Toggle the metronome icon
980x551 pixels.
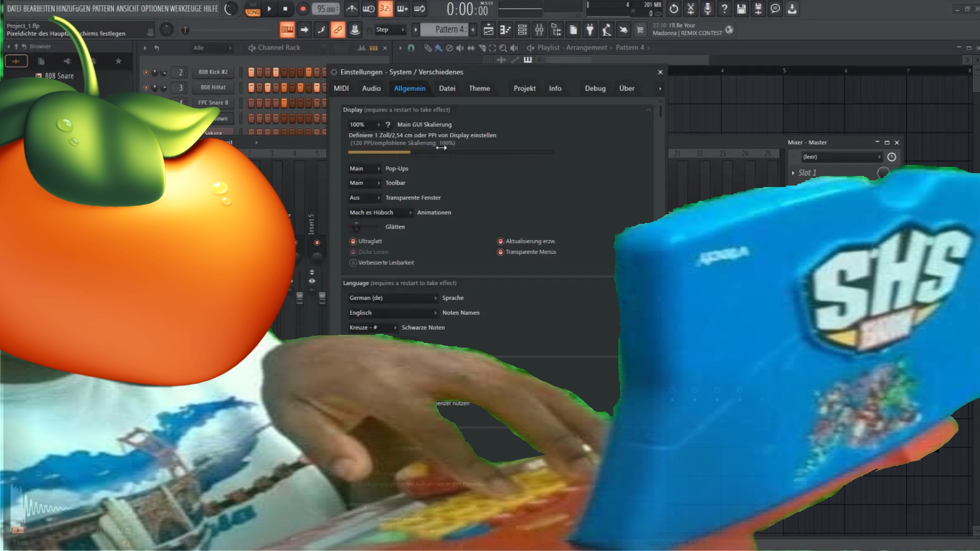(352, 9)
